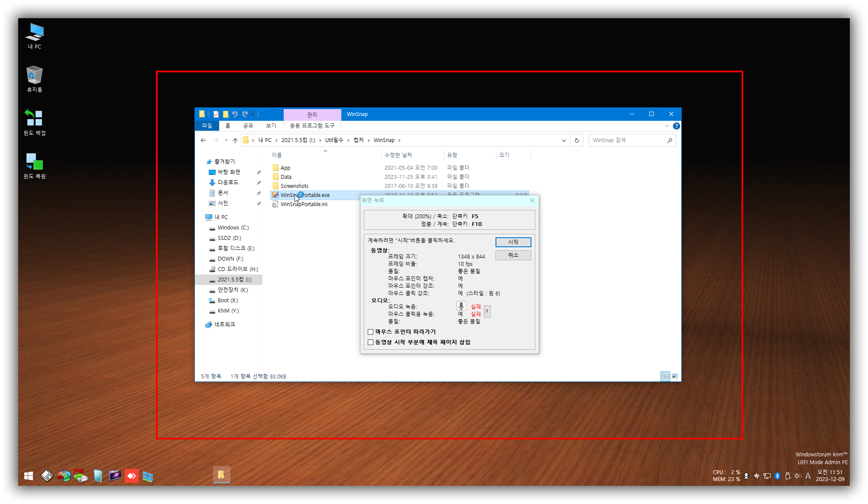Open the 파일 ribbon tab
868x504 pixels.
point(207,126)
